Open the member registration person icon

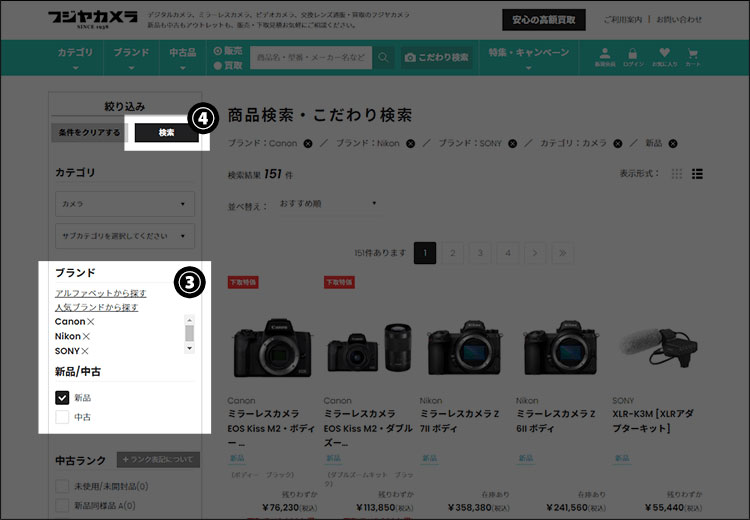(605, 57)
